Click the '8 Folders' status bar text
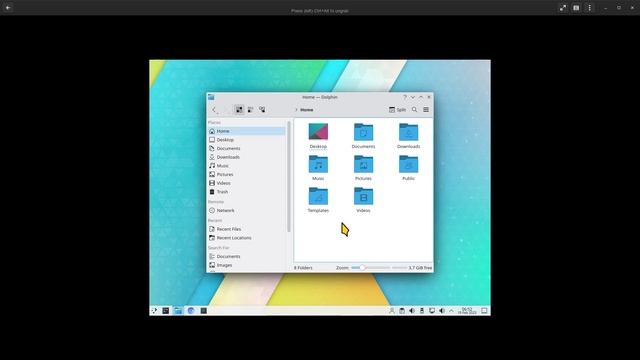 (303, 268)
